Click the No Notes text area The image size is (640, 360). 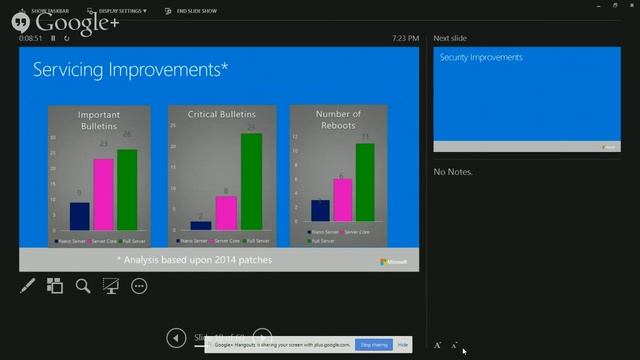pos(453,172)
